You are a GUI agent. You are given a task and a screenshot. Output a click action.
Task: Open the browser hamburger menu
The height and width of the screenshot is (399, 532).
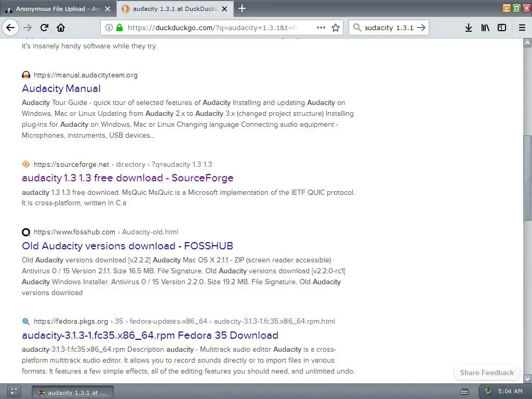[x=522, y=28]
